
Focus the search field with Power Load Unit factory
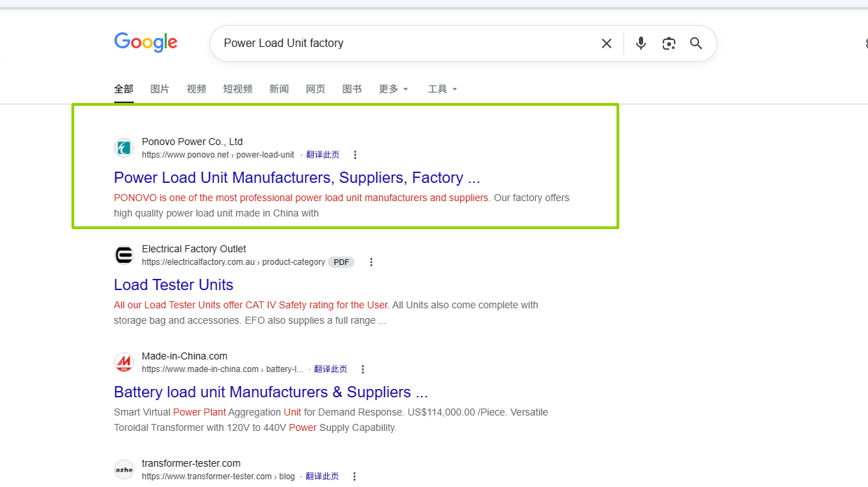(x=406, y=43)
